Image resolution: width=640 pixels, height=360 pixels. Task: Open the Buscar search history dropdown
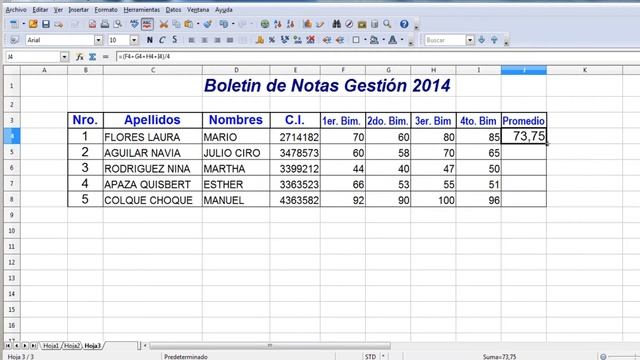pyautogui.click(x=470, y=40)
